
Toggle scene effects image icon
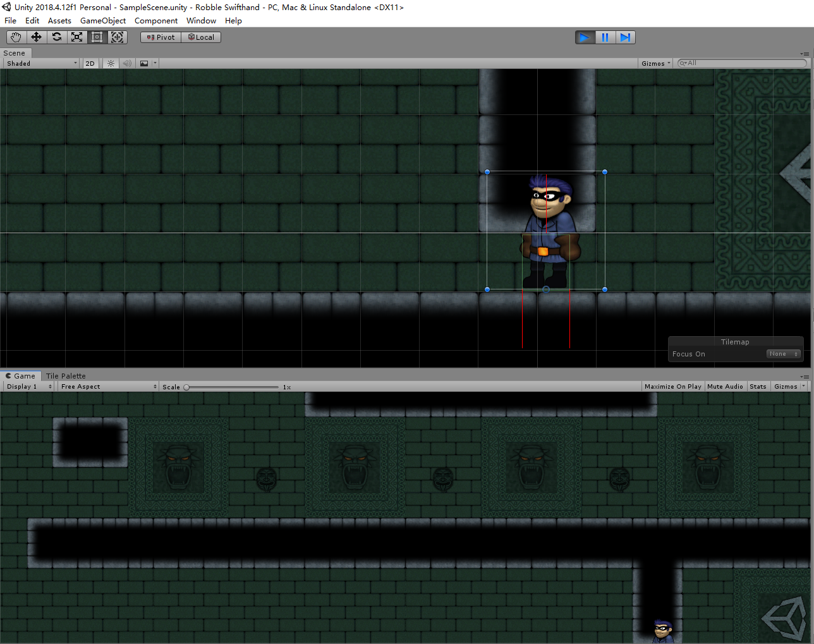pyautogui.click(x=144, y=63)
